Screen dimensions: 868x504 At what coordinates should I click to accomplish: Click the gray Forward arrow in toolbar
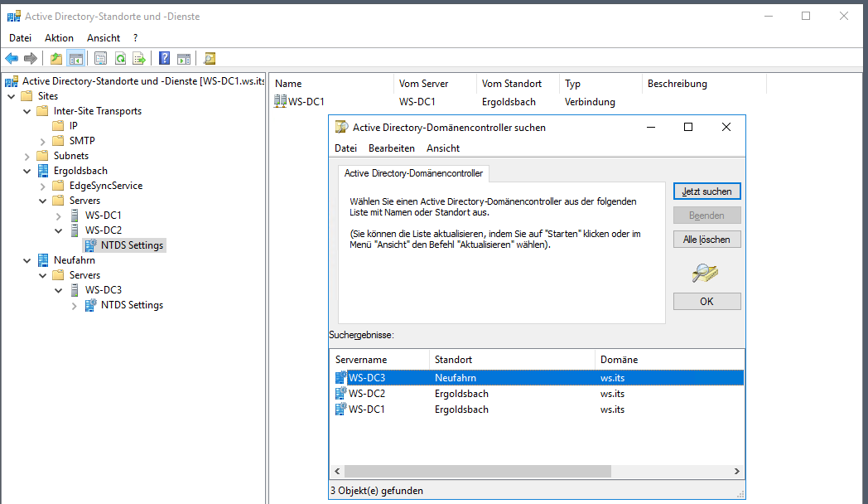[31, 58]
